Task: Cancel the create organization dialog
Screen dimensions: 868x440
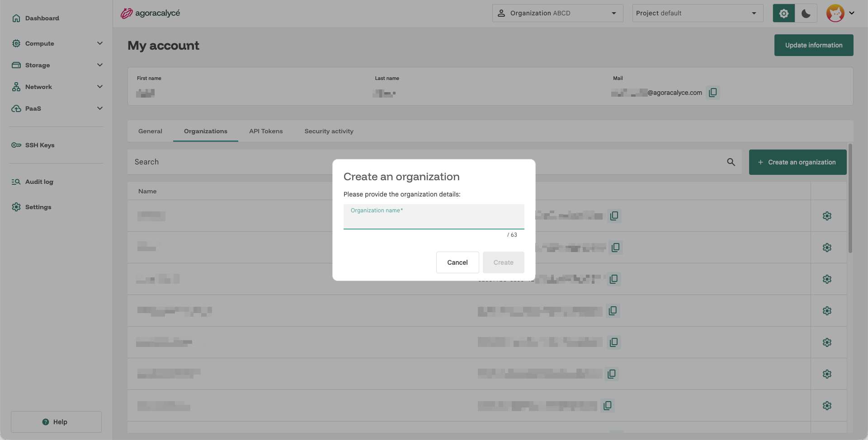Action: [x=458, y=262]
